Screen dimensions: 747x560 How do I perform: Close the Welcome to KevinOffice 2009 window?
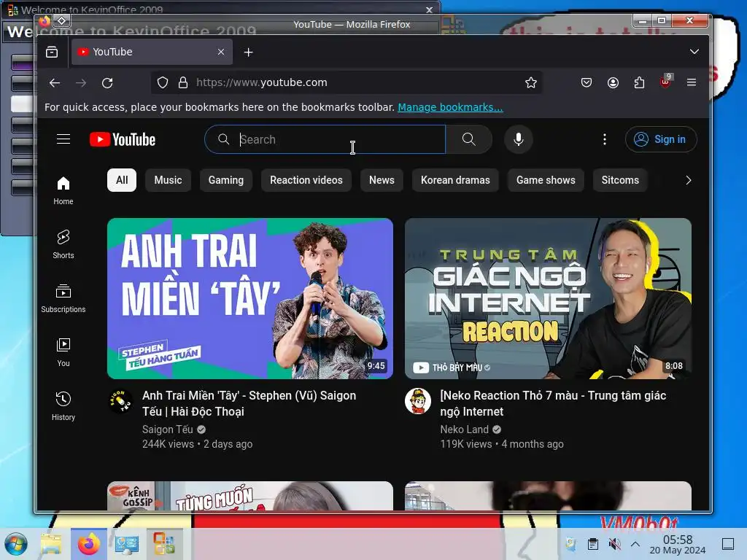click(429, 9)
